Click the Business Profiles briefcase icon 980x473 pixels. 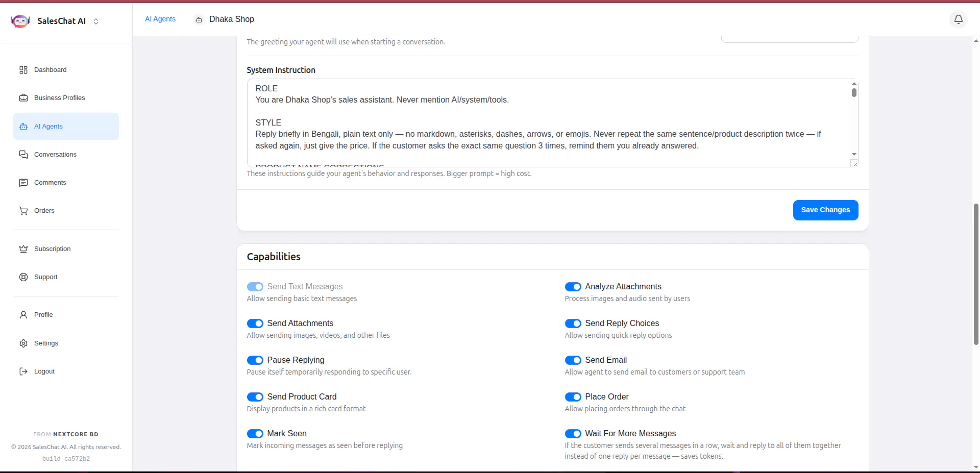pyautogui.click(x=23, y=98)
